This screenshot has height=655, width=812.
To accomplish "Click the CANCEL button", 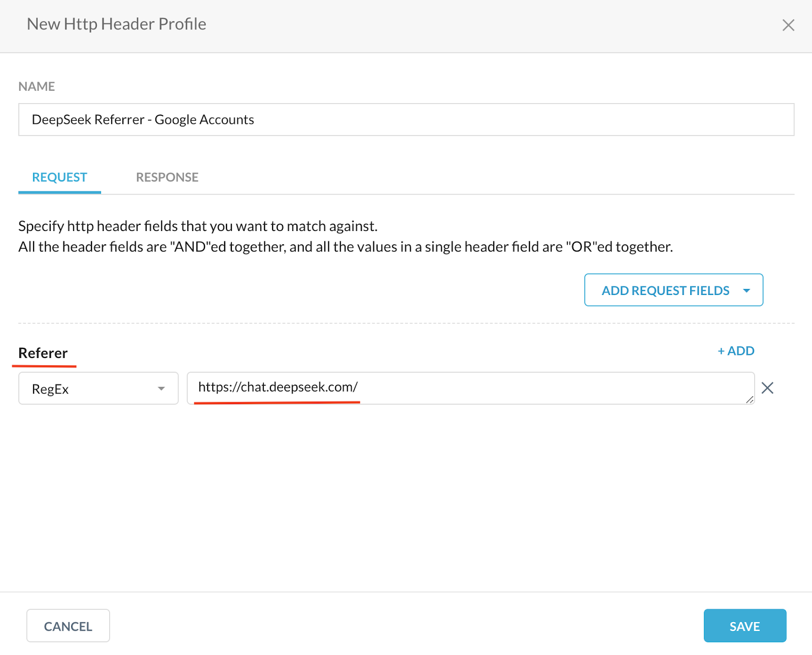I will coord(68,626).
